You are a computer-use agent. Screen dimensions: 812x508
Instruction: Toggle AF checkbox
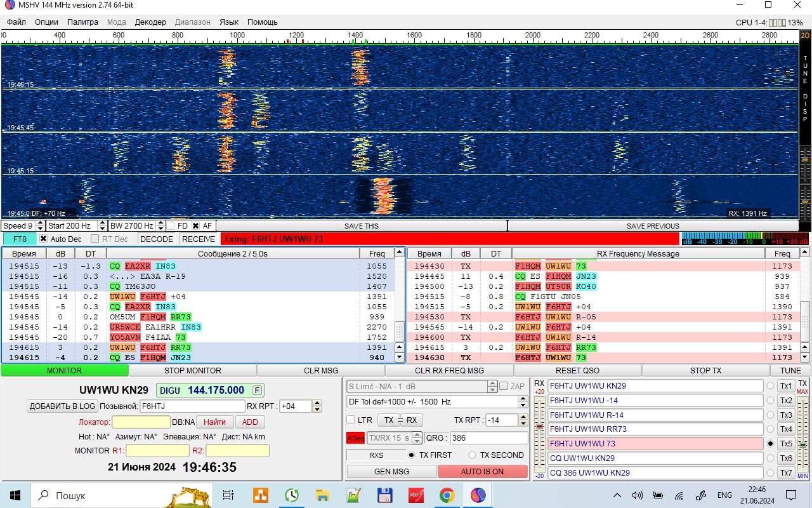195,225
